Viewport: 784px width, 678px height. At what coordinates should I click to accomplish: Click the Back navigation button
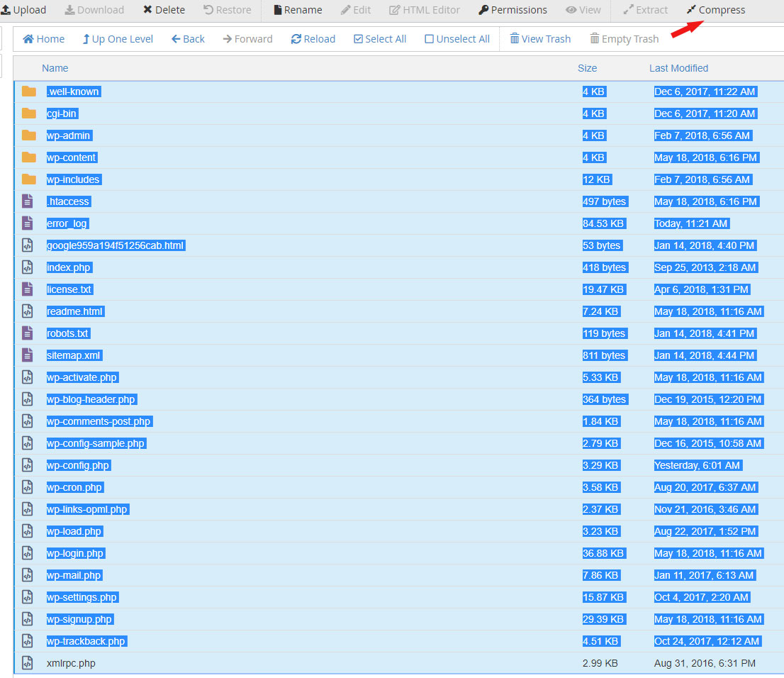point(188,39)
